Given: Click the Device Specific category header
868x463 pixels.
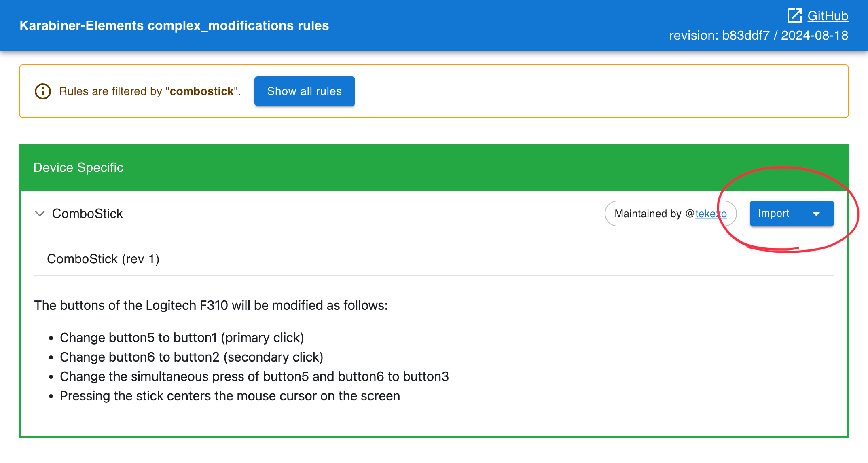Looking at the screenshot, I should pyautogui.click(x=78, y=167).
